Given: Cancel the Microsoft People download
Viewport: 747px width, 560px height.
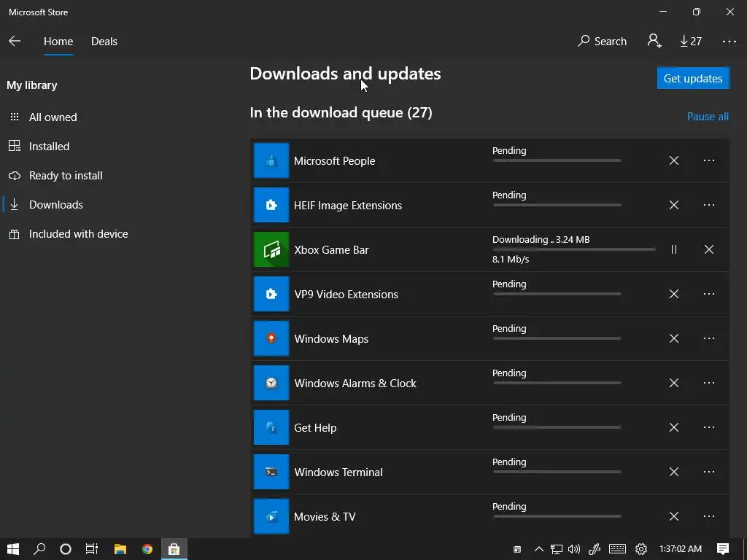Looking at the screenshot, I should coord(673,160).
